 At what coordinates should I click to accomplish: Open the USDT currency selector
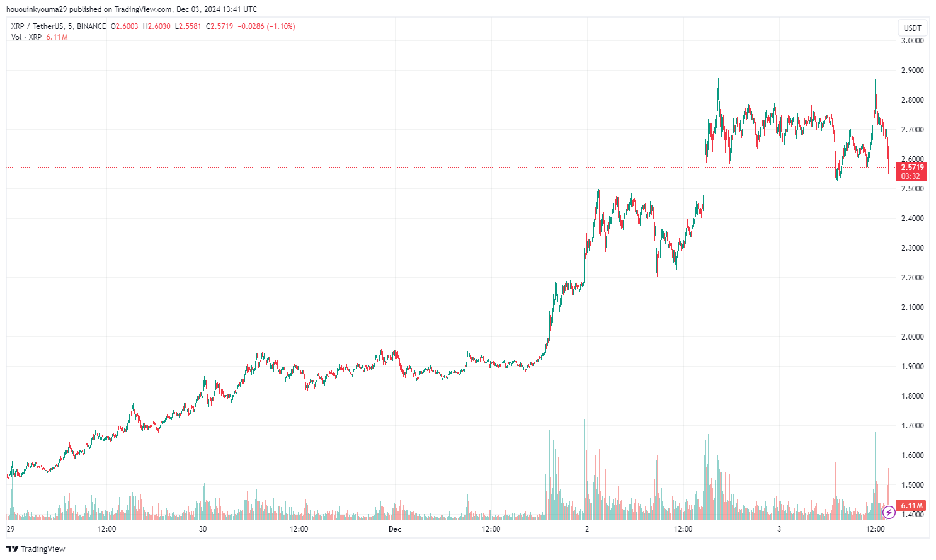click(912, 28)
